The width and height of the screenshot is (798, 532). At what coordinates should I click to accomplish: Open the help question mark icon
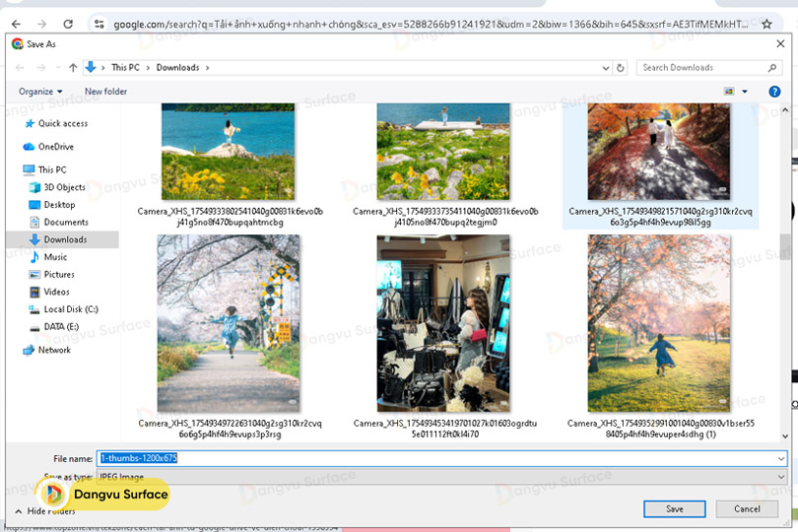tap(774, 92)
